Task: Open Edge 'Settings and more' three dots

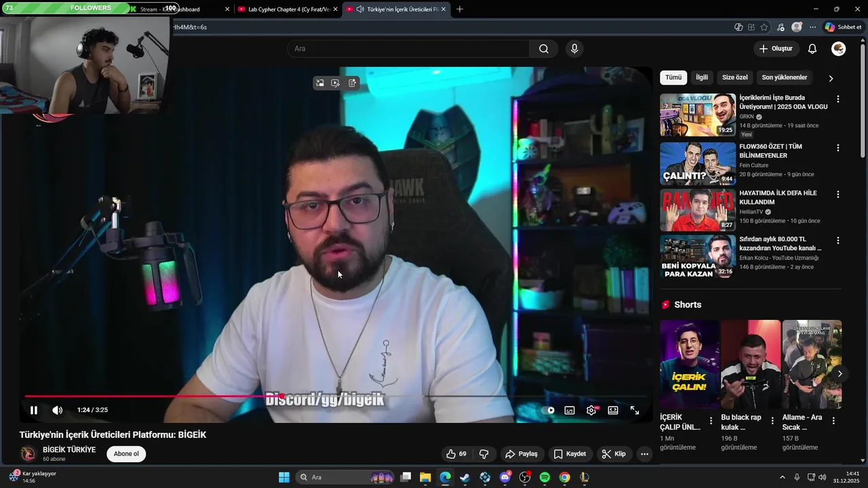Action: (x=813, y=27)
